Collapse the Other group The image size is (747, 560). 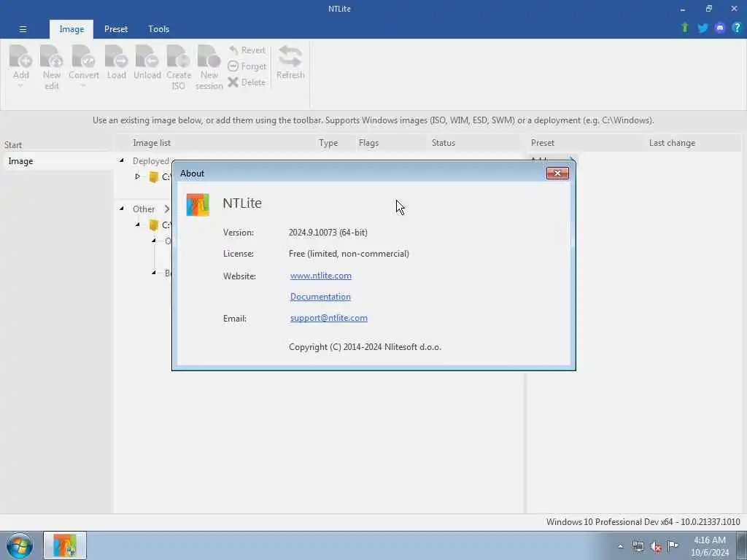click(122, 208)
